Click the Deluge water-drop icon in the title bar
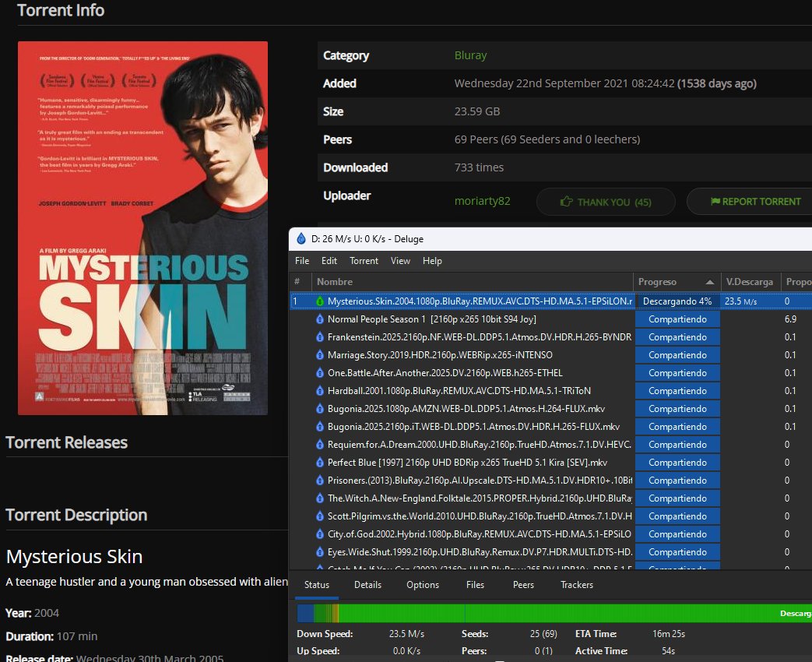This screenshot has height=662, width=812. click(x=301, y=239)
